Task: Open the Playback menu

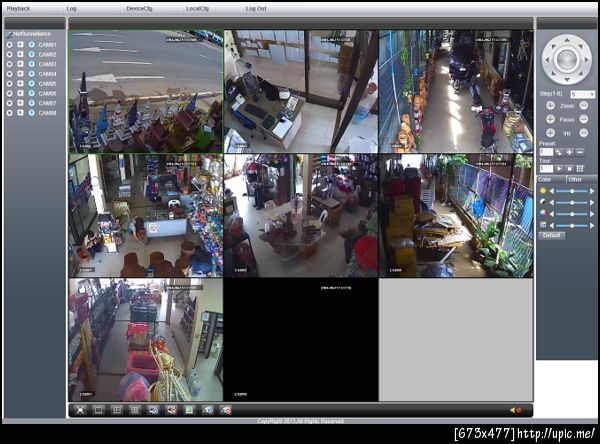Action: point(18,8)
